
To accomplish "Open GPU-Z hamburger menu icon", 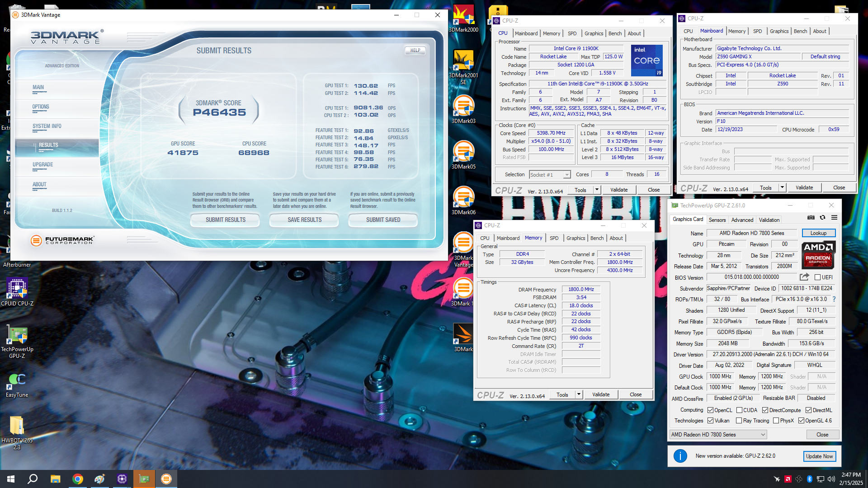I will pyautogui.click(x=835, y=218).
